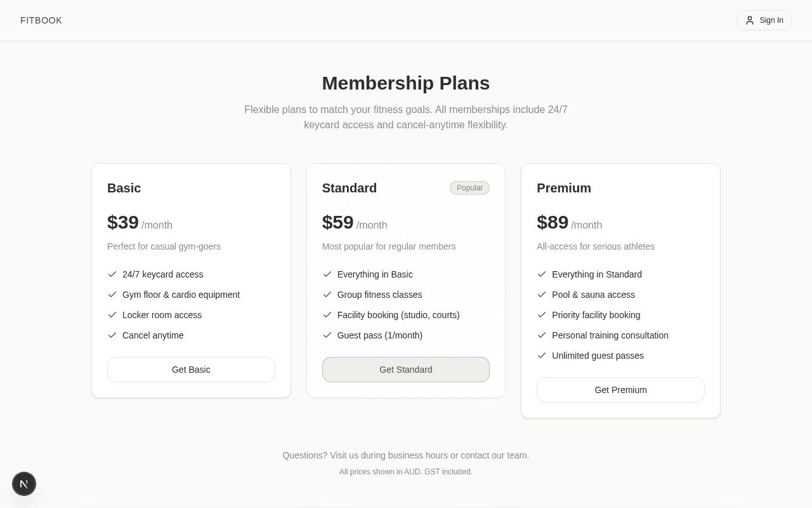812x508 pixels.
Task: Click checkmark beside Personal training consultation
Action: pyautogui.click(x=542, y=335)
